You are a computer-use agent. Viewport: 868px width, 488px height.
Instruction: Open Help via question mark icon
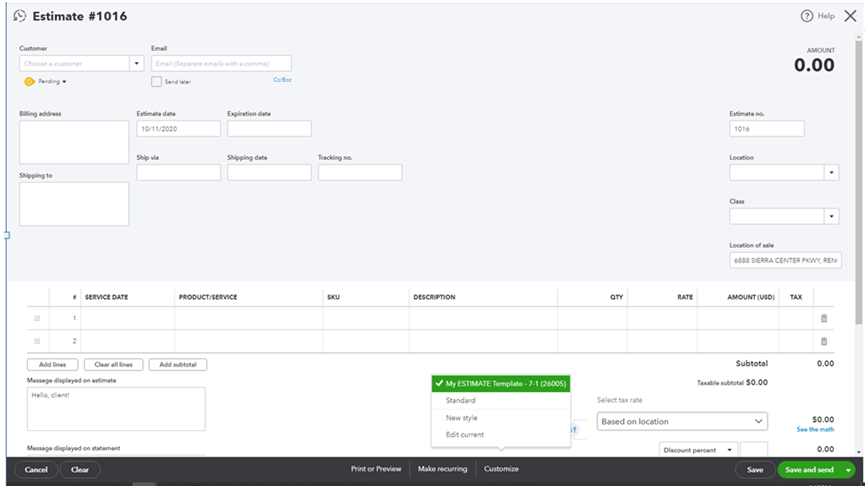pos(807,16)
